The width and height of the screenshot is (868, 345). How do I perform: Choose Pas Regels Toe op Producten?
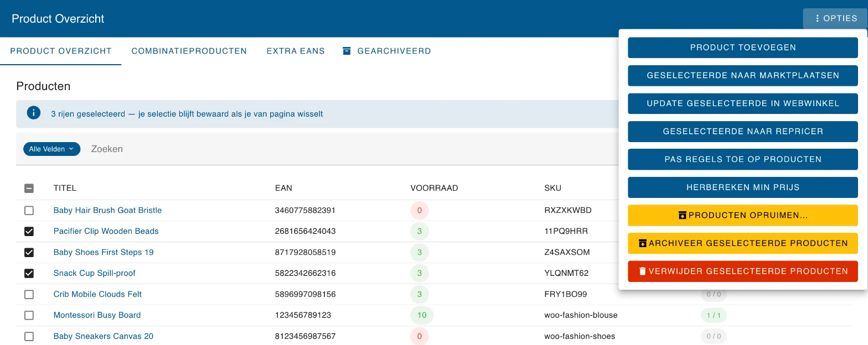pos(743,159)
